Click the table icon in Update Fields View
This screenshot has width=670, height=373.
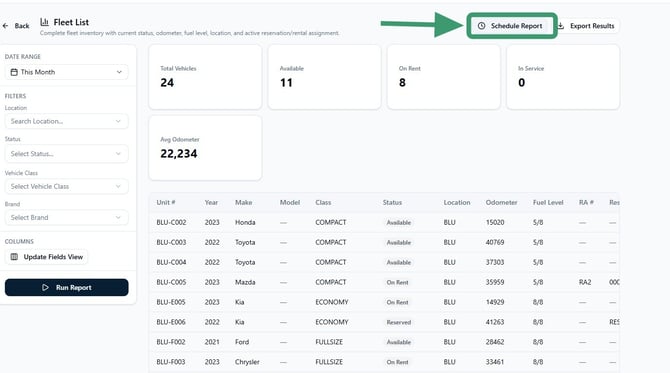point(14,257)
